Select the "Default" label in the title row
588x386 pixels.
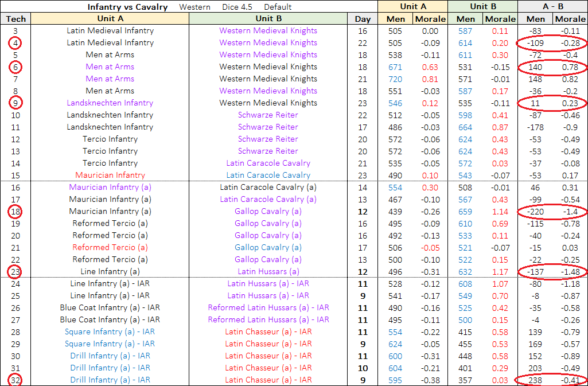(278, 7)
